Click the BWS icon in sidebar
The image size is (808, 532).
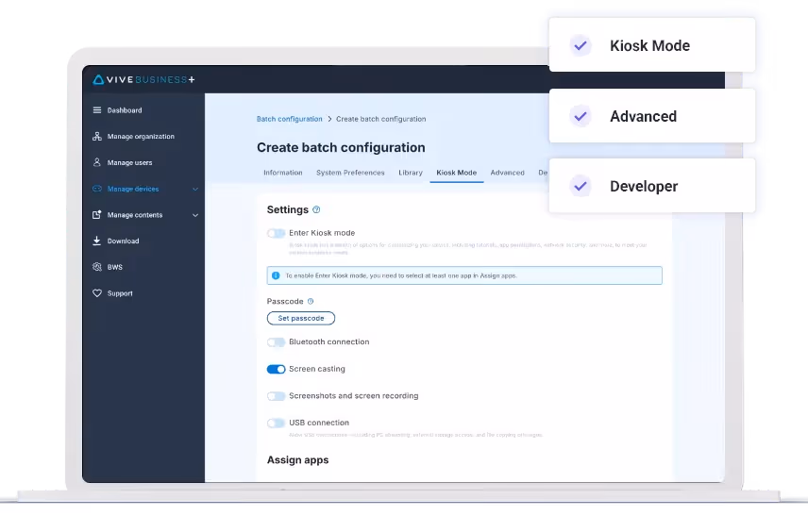97,267
